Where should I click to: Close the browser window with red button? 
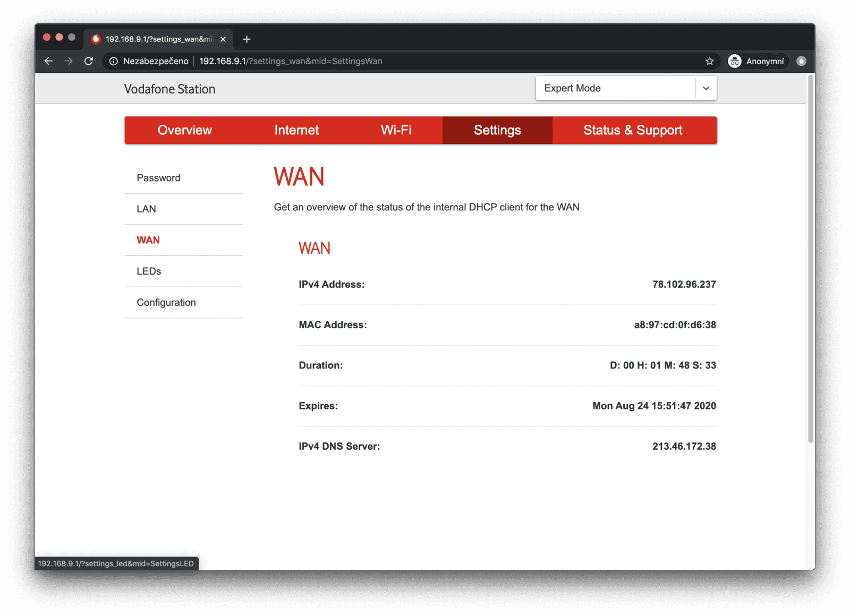[x=47, y=37]
